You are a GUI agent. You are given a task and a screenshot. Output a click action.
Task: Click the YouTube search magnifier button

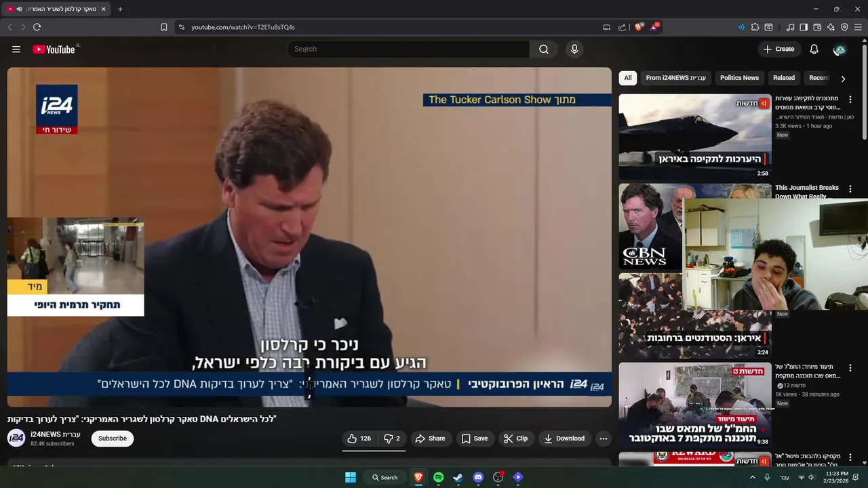[x=544, y=49]
